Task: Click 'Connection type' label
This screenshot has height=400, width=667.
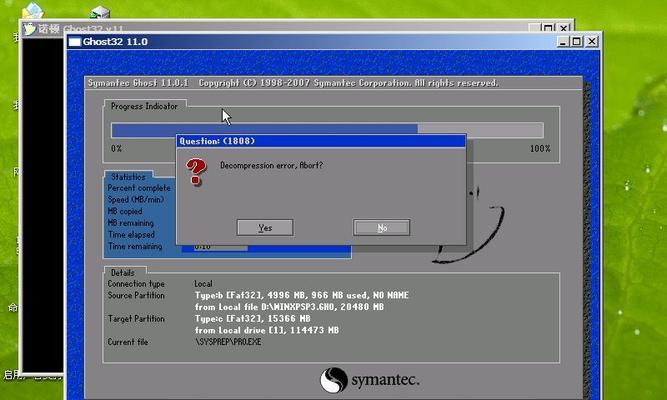Action: [136, 283]
